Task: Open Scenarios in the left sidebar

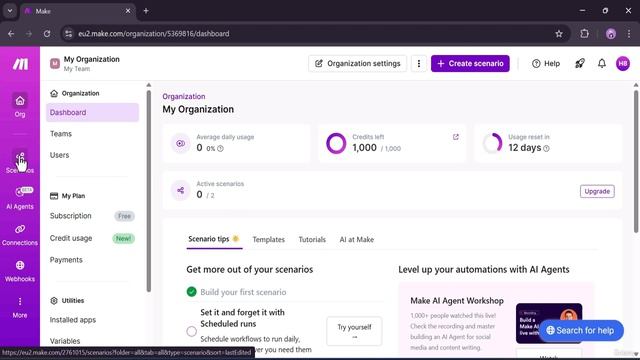Action: 20,162
